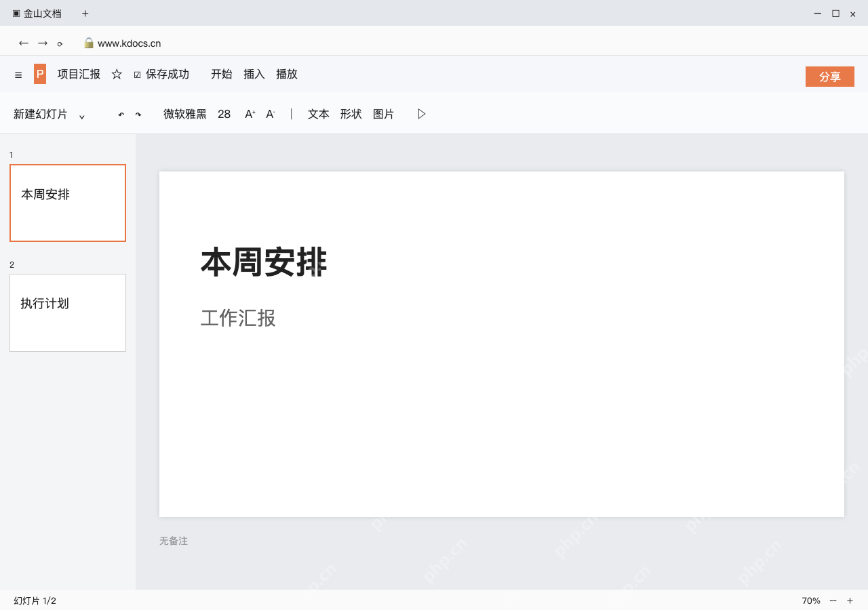Click the www.kdocs.cn address bar
The width and height of the screenshot is (868, 610).
pyautogui.click(x=130, y=43)
